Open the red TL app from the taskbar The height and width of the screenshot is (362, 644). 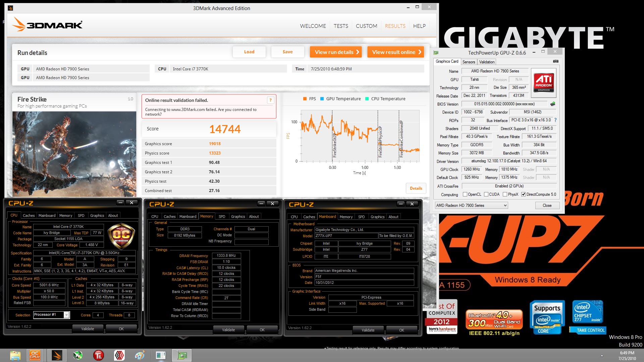(99, 355)
